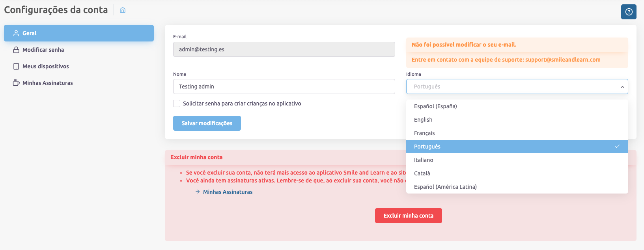Follow the Minhas Assinaturas link in delete section
Image resolution: width=644 pixels, height=250 pixels.
228,192
